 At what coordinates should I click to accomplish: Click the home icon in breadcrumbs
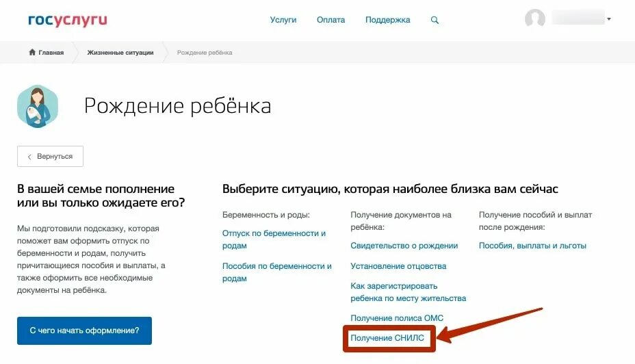pyautogui.click(x=32, y=52)
